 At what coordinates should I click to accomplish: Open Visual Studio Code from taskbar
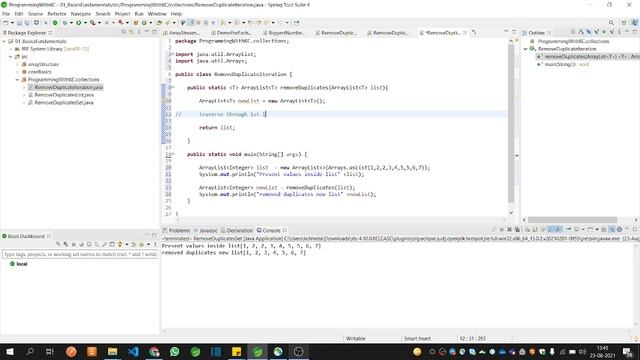[x=133, y=351]
